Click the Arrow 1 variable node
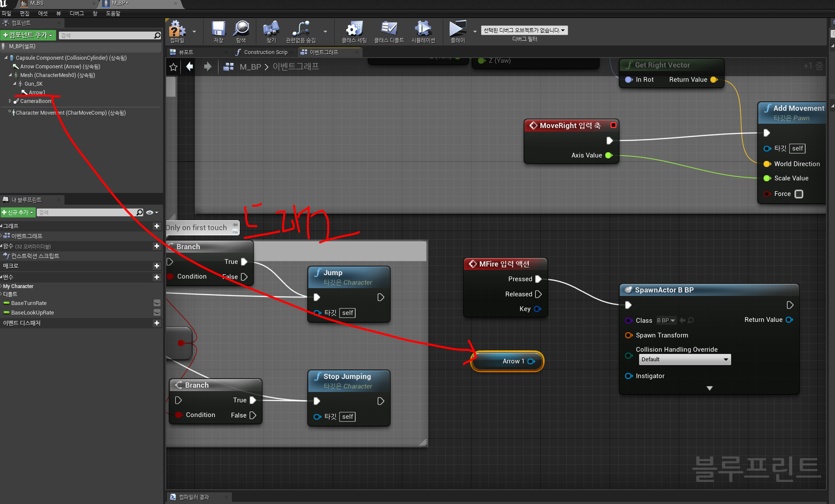 pyautogui.click(x=507, y=361)
